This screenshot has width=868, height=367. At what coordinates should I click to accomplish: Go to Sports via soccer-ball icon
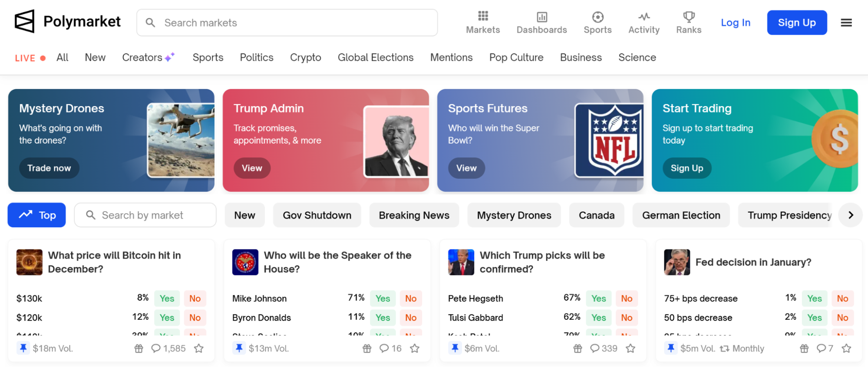[x=597, y=17]
